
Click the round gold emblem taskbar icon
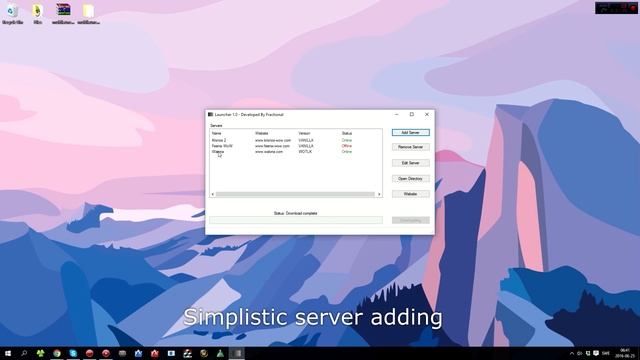pos(204,353)
